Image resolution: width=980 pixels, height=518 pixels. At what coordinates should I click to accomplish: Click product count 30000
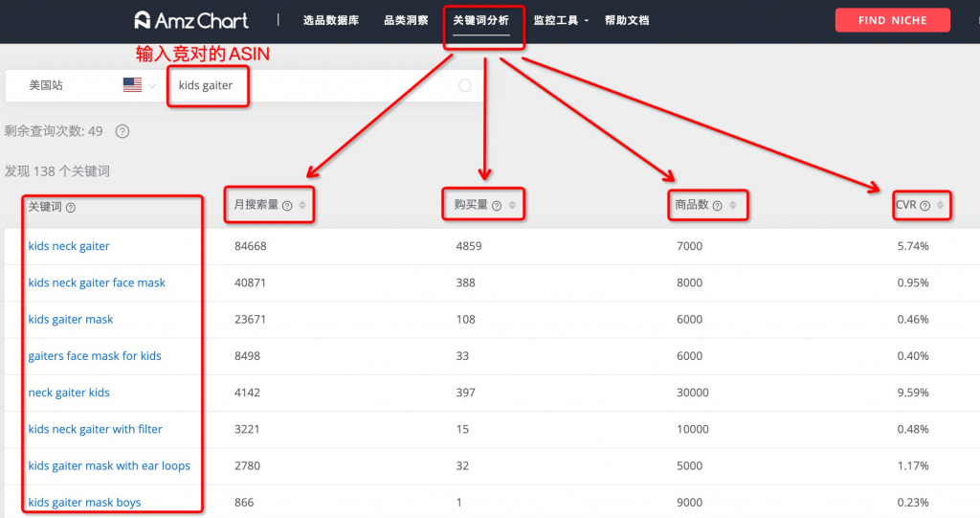tap(693, 393)
